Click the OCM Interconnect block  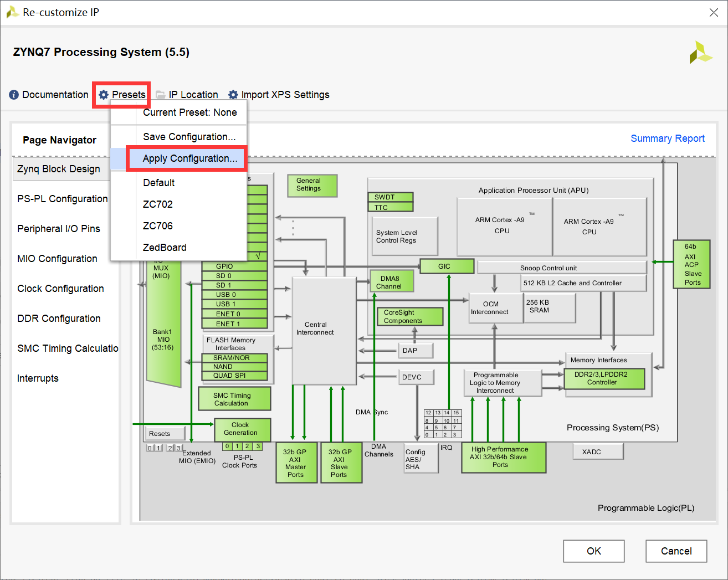496,308
